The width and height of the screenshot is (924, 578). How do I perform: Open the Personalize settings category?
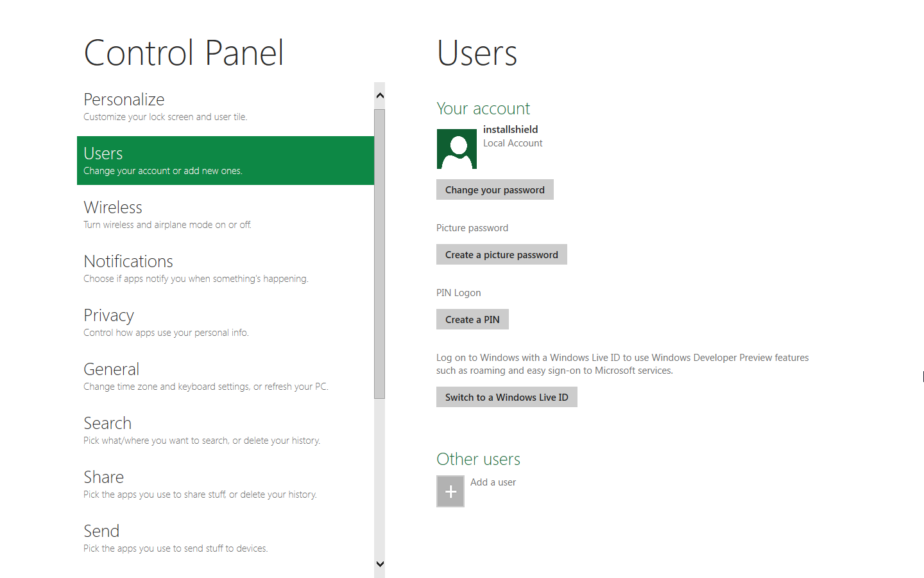[225, 107]
